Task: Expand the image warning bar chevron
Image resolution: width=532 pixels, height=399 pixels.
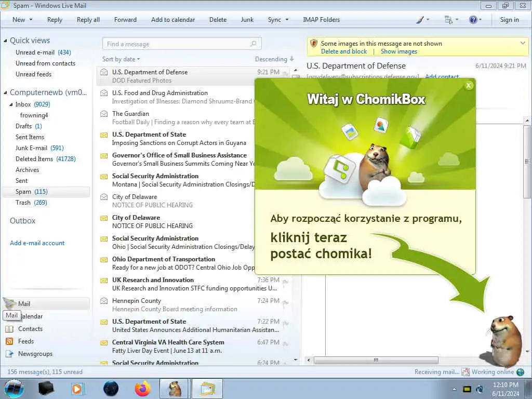Action: tap(523, 43)
